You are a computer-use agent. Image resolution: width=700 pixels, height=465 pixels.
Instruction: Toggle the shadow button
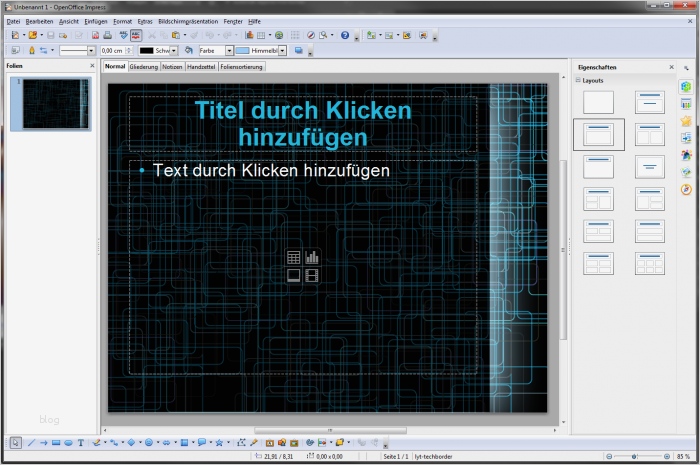(x=299, y=50)
